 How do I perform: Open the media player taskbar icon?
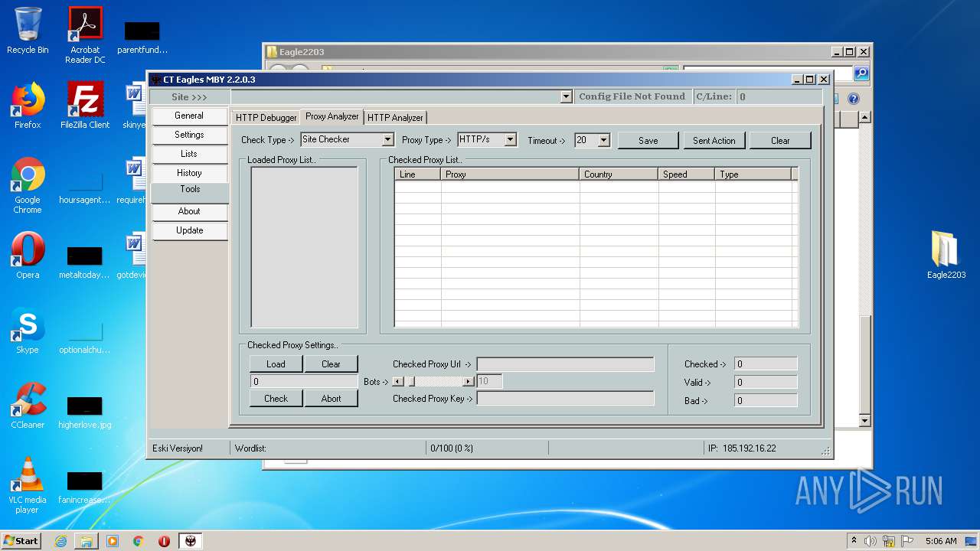click(x=113, y=541)
